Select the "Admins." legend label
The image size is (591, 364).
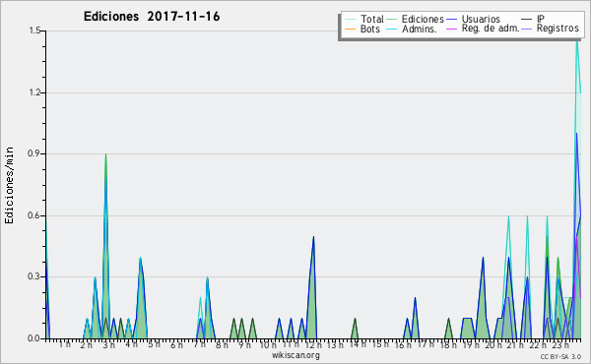(x=420, y=29)
